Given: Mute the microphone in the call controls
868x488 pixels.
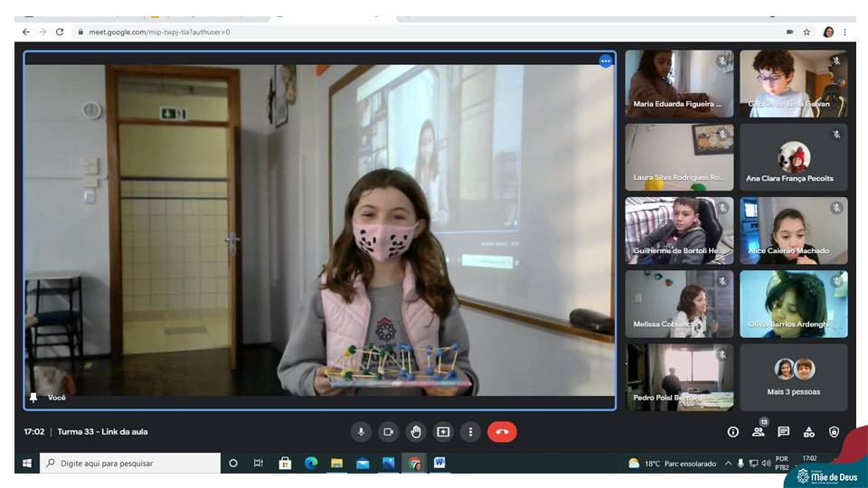Looking at the screenshot, I should [361, 432].
